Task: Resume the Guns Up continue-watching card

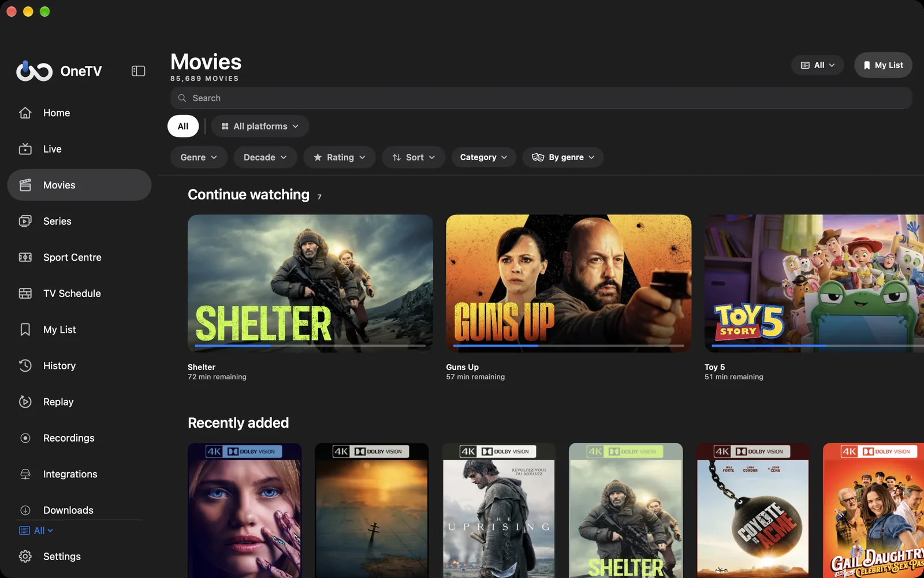Action: pyautogui.click(x=569, y=283)
